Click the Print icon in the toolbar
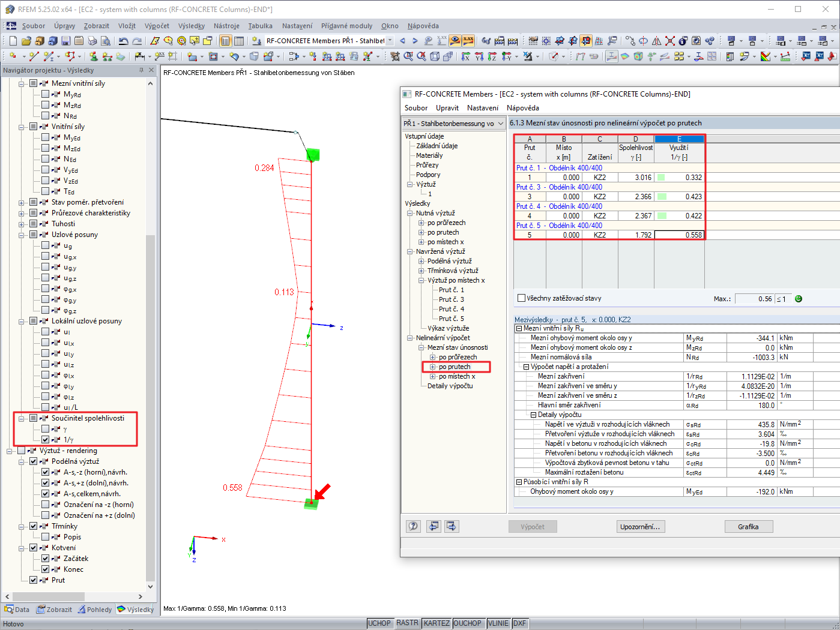The height and width of the screenshot is (630, 840). click(92, 41)
